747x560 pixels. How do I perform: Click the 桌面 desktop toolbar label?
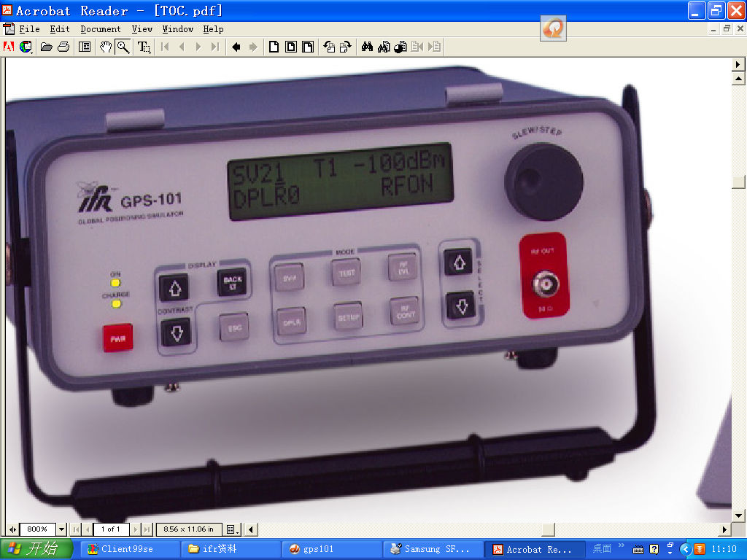[602, 548]
